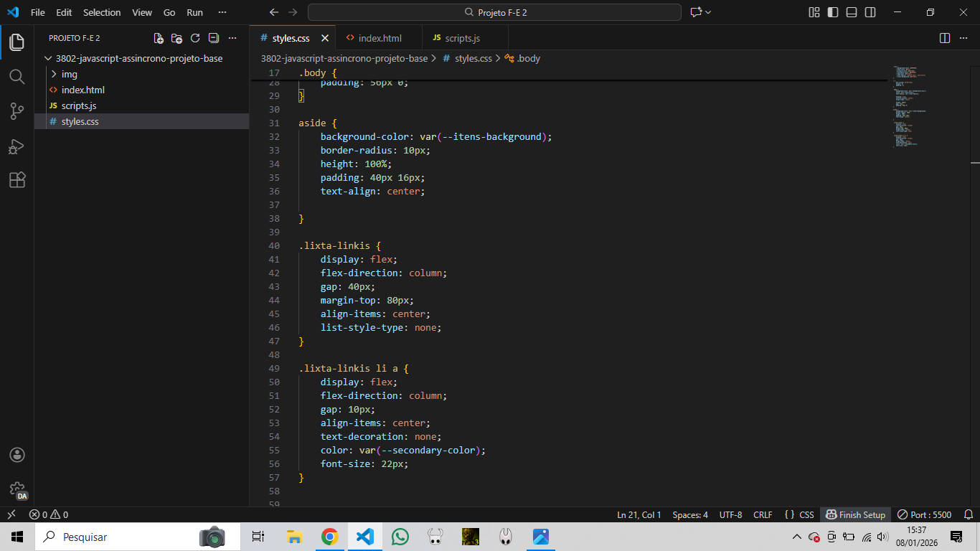Click the New File icon in explorer

tap(159, 38)
